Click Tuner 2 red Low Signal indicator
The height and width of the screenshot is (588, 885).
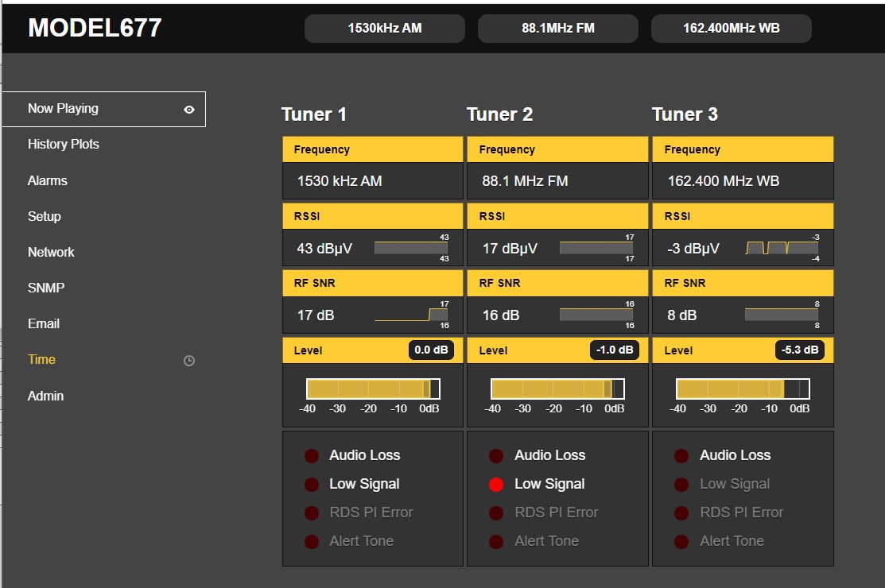pyautogui.click(x=496, y=485)
